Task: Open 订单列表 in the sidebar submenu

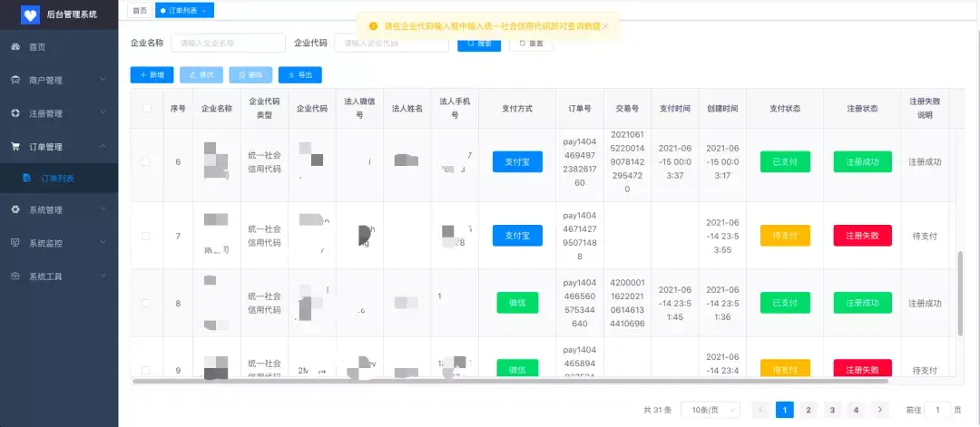Action: (59, 179)
